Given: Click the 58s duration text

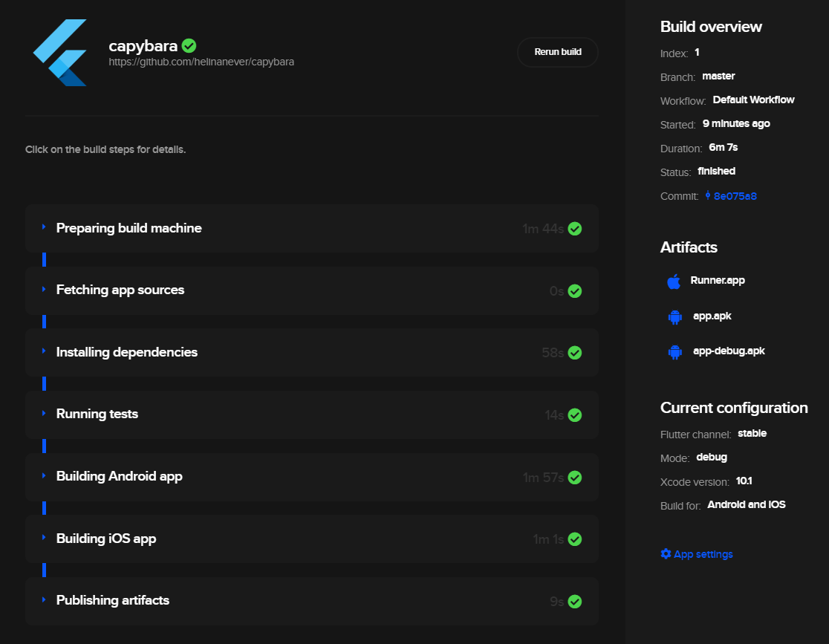Looking at the screenshot, I should pyautogui.click(x=553, y=353).
